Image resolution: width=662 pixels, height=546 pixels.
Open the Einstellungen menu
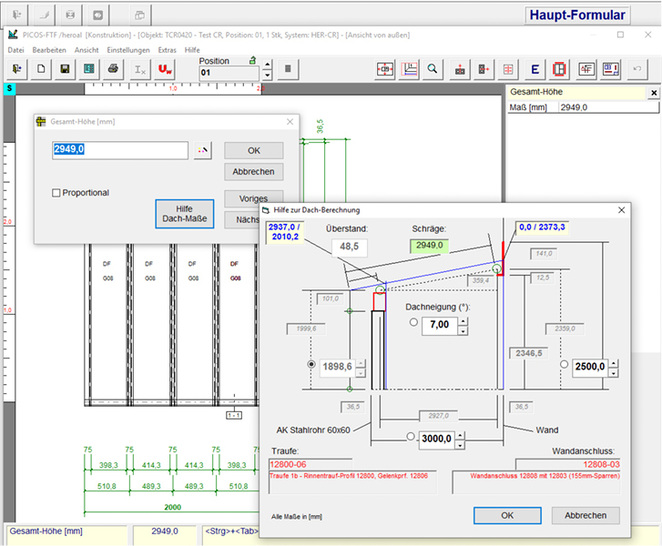coord(128,49)
